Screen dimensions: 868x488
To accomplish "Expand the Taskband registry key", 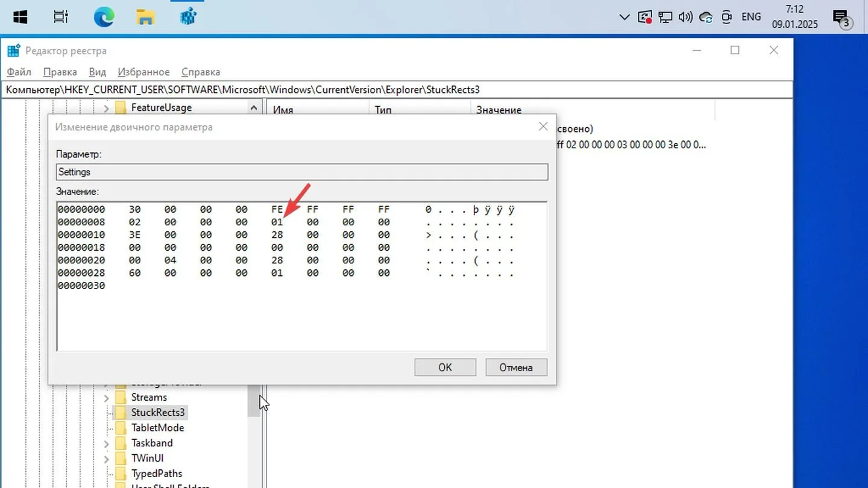I will (x=106, y=443).
